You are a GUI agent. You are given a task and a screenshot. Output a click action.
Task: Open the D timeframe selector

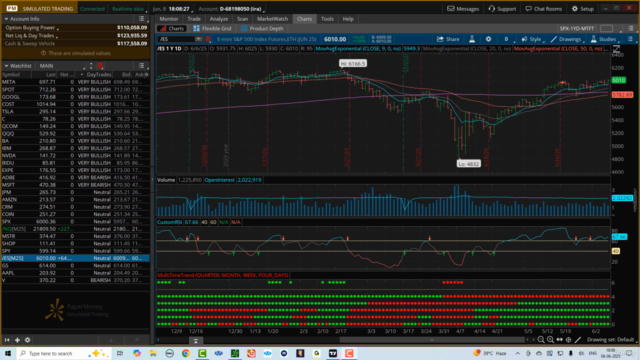506,39
